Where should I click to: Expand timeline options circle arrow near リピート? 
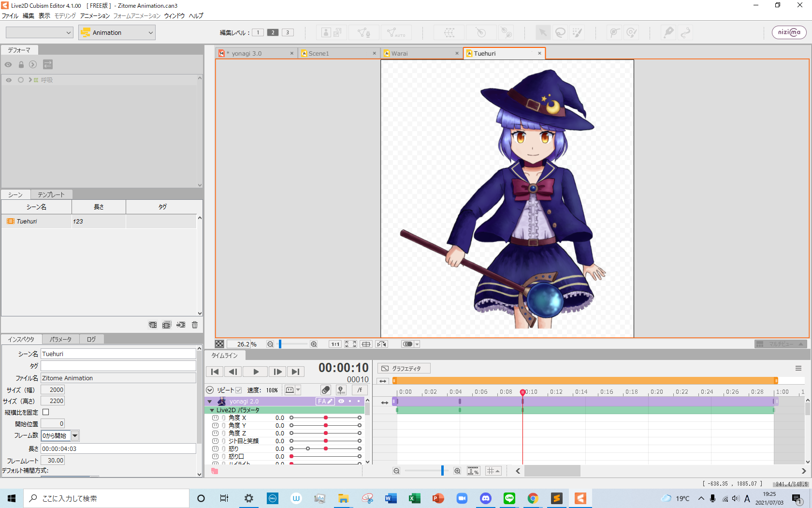point(210,390)
